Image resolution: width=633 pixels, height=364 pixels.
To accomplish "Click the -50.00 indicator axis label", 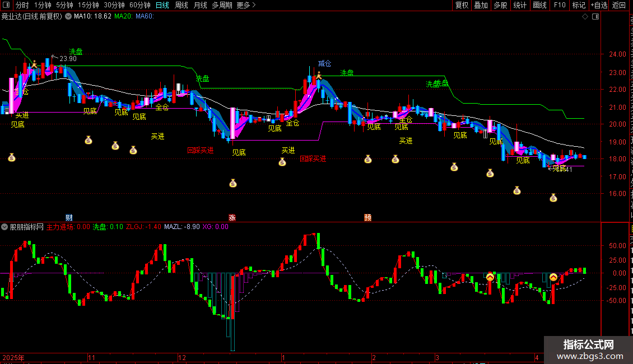I will click(616, 300).
